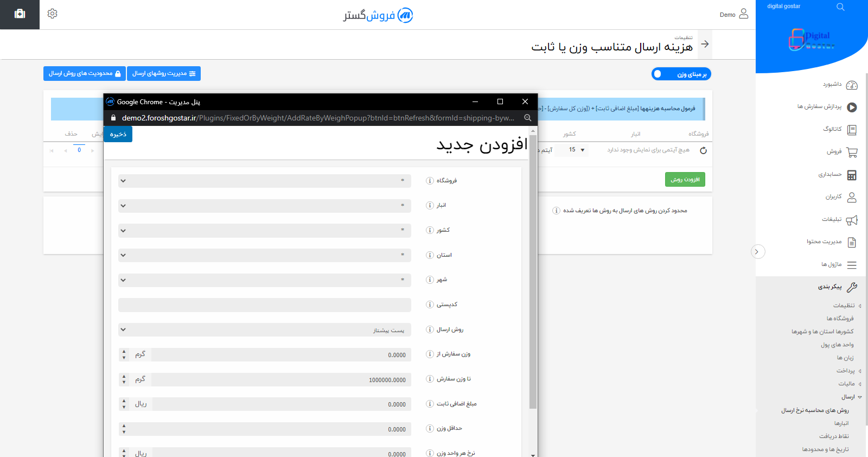Click info icon next to انبار field
Viewport: 868px width, 457px height.
click(430, 206)
